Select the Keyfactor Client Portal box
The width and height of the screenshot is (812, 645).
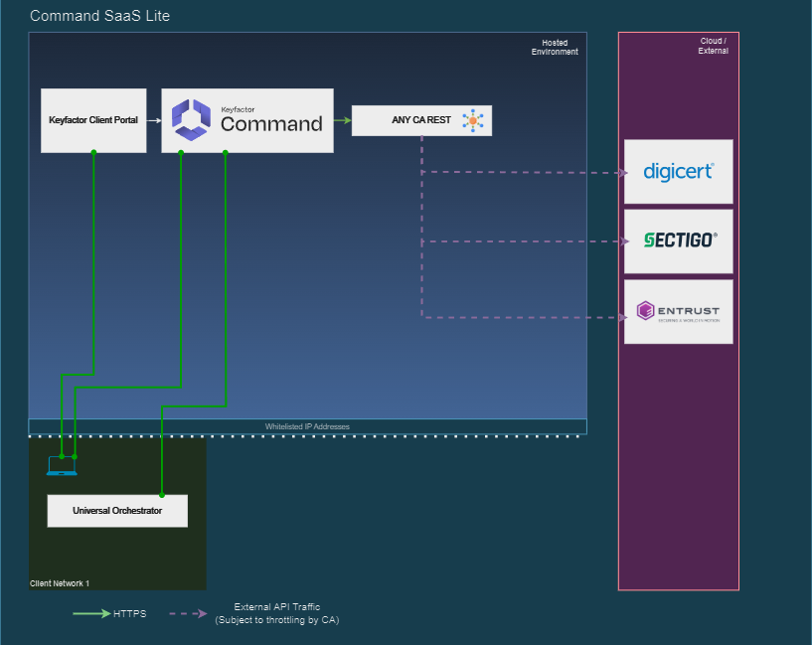click(x=93, y=120)
